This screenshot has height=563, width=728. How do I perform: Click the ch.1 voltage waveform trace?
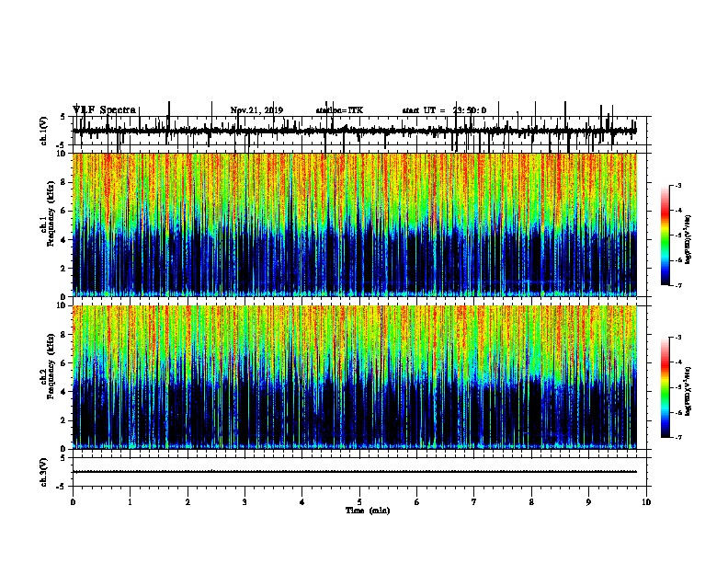355,131
